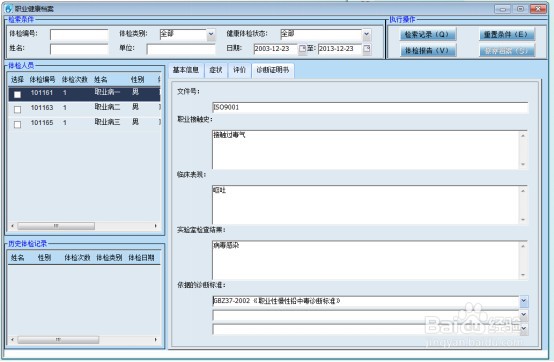This screenshot has height=362, width=554.
Task: Click the 临床表现 scrollbar down arrow
Action: coord(523,219)
